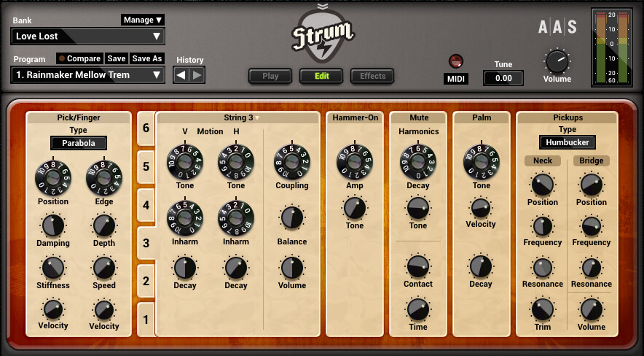Screen dimensions: 644x356
Task: Click the Palm Tone knob
Action: click(x=482, y=162)
